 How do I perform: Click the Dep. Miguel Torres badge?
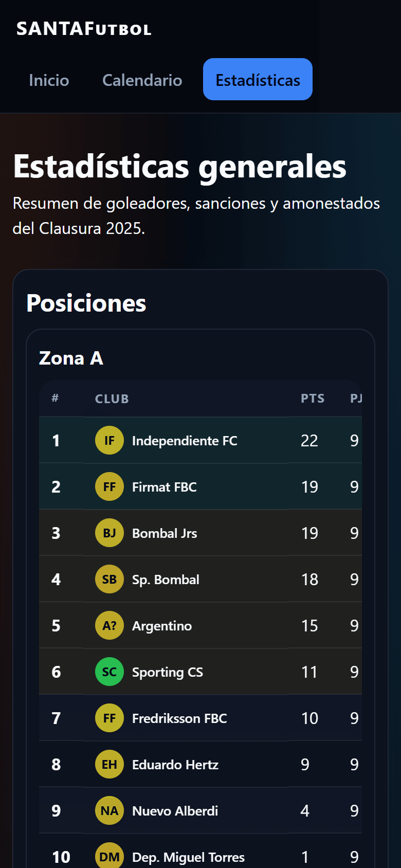pyautogui.click(x=109, y=855)
